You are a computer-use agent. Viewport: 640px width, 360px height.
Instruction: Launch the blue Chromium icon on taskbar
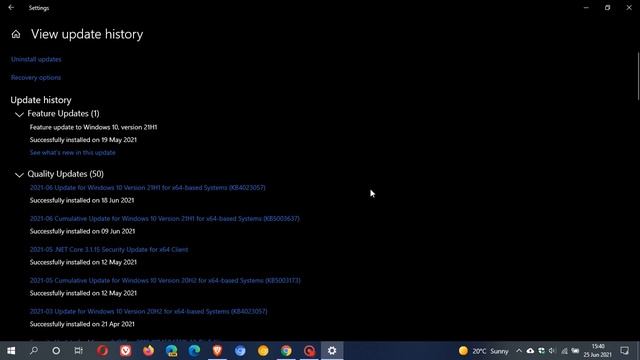pos(240,351)
